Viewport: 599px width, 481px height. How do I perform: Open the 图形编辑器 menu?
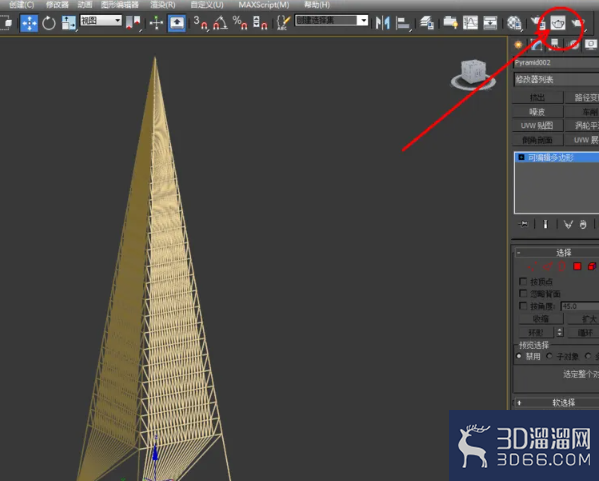120,5
